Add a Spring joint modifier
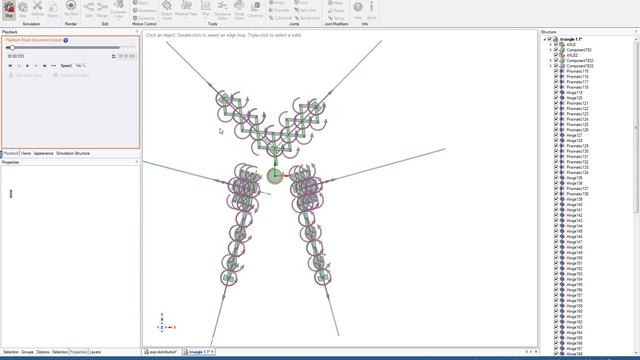The width and height of the screenshot is (640, 360). point(336,18)
